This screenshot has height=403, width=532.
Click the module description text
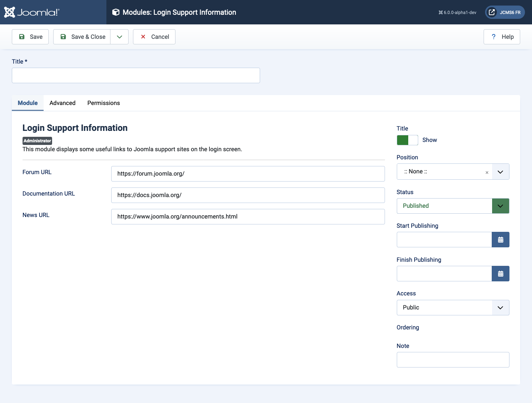[x=132, y=149]
